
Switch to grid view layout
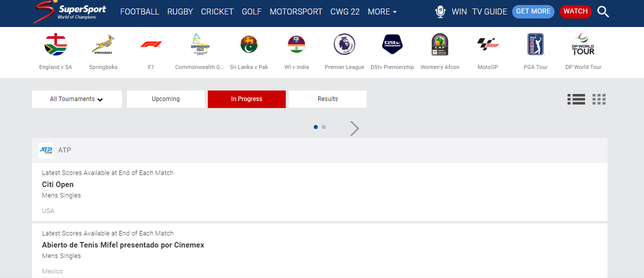click(599, 99)
